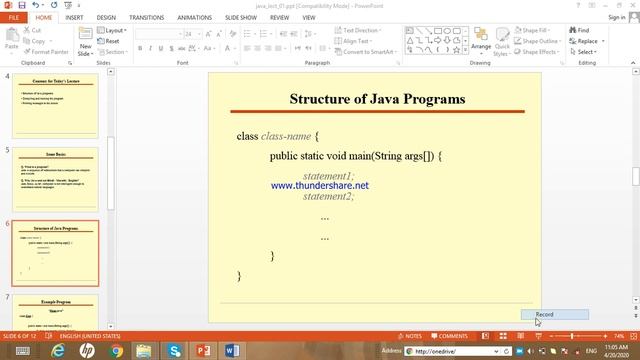Viewport: 640px width, 360px height.
Task: Open the Layout dropdown
Action: point(112,30)
